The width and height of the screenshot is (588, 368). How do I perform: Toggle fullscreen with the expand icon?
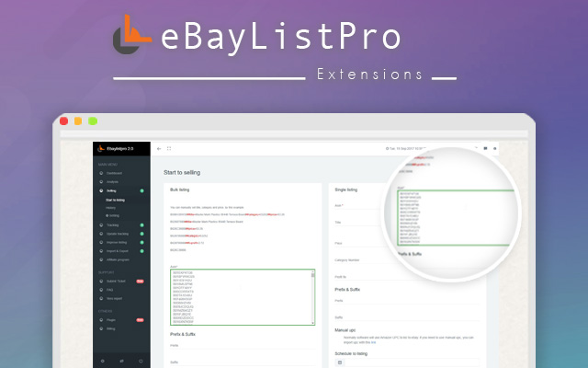pos(169,149)
